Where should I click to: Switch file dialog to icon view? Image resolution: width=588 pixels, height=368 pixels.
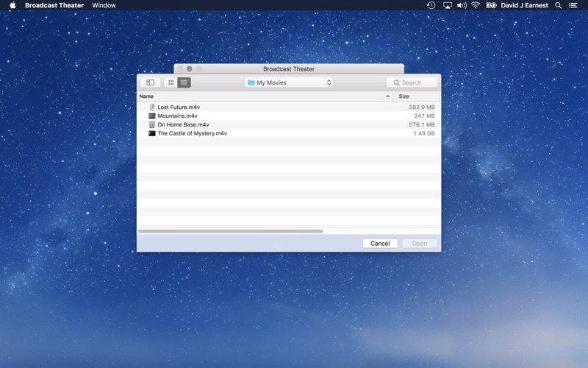pyautogui.click(x=171, y=82)
